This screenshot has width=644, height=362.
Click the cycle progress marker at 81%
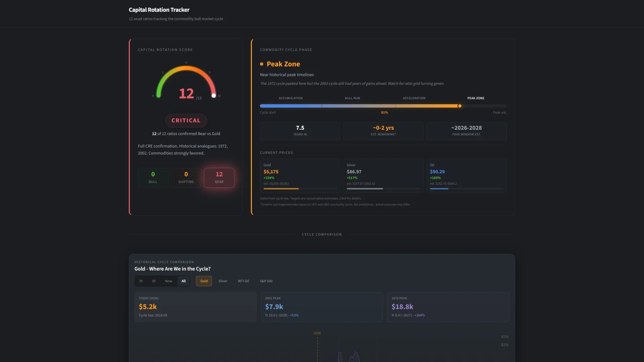pyautogui.click(x=460, y=106)
